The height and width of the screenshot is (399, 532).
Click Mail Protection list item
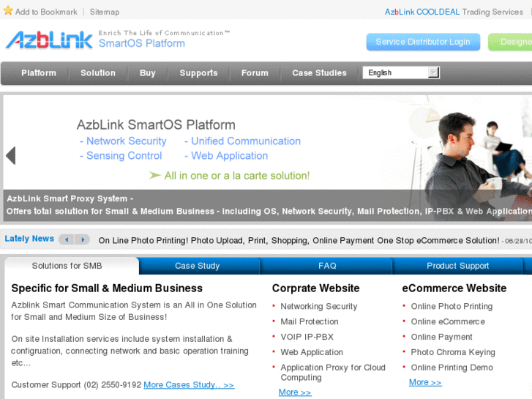pyautogui.click(x=310, y=321)
